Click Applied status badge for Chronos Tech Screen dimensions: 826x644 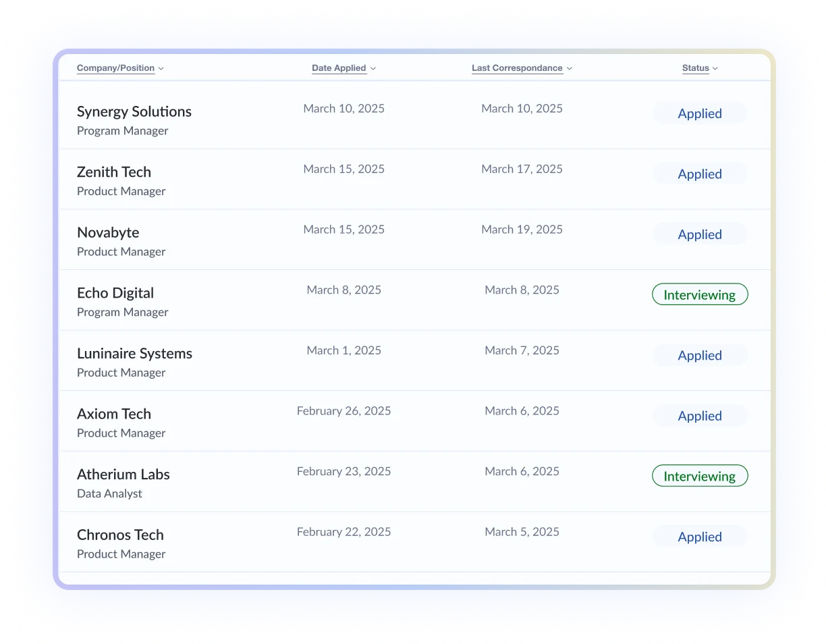(700, 537)
